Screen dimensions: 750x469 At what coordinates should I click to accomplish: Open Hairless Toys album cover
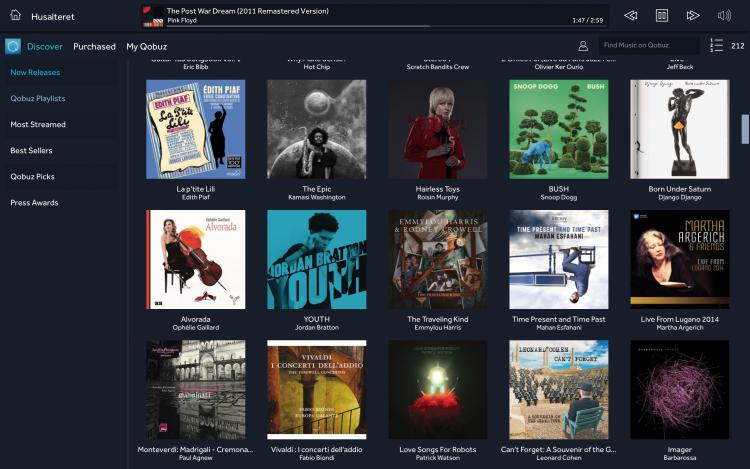pyautogui.click(x=438, y=129)
